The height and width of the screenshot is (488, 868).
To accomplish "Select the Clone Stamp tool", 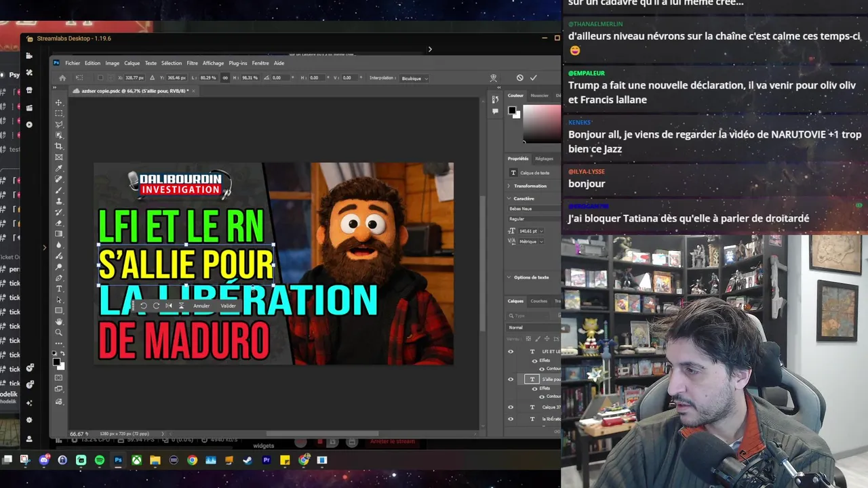I will coord(59,201).
